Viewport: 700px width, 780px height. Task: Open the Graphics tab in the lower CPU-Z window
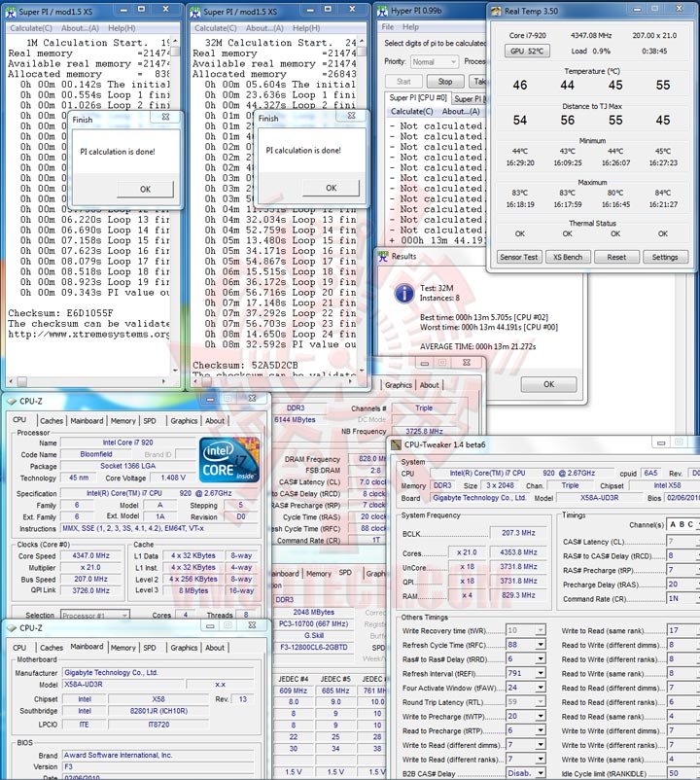click(184, 648)
